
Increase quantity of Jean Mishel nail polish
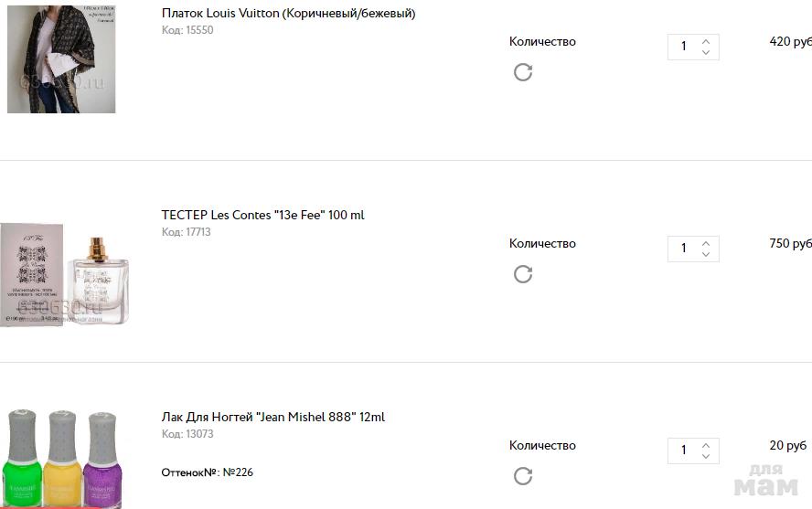coord(706,445)
